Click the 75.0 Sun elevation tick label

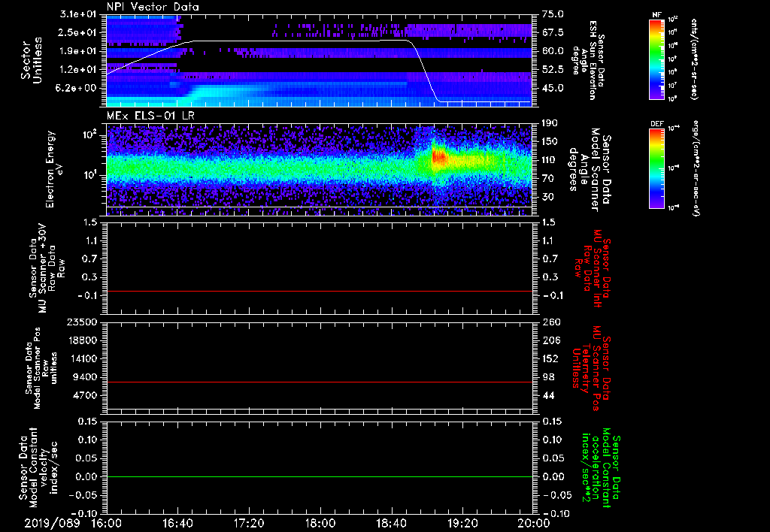tap(553, 14)
